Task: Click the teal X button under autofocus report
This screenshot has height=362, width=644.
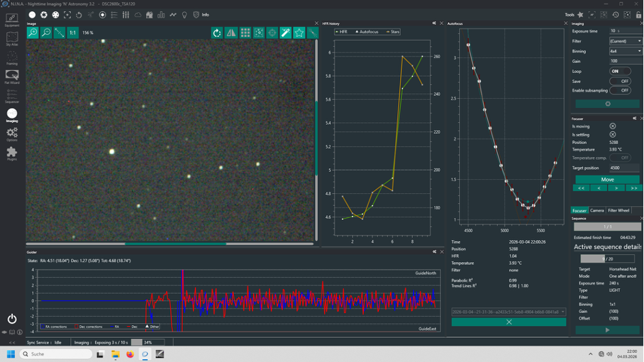Action: (x=509, y=322)
